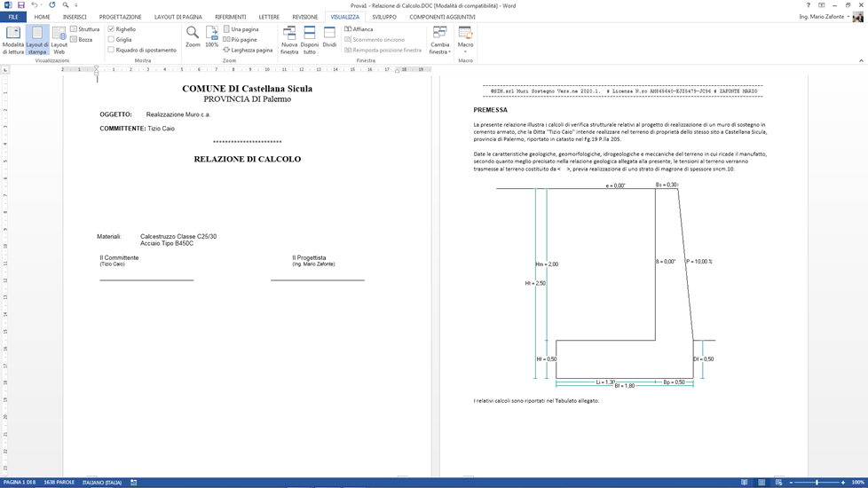This screenshot has height=488, width=868.
Task: Open Word help question mark
Action: 809,5
